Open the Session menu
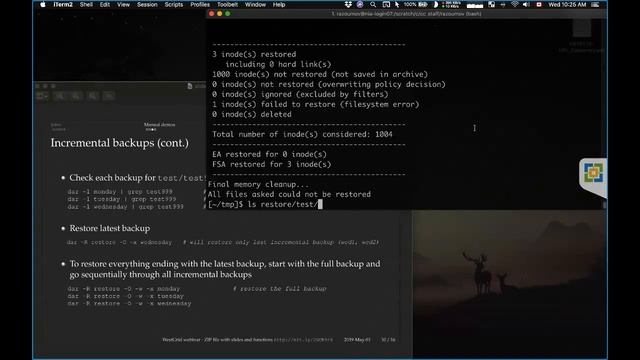Image resolution: width=640 pixels, height=360 pixels. (147, 4)
